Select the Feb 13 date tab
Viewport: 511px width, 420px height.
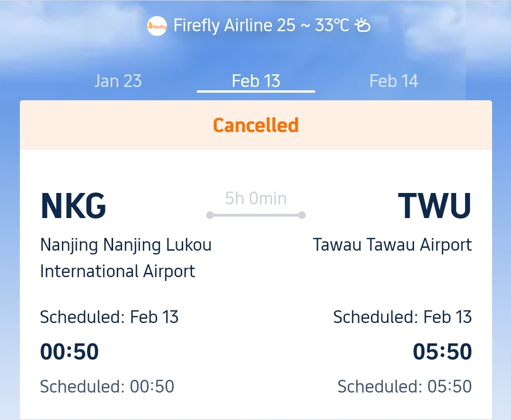[x=256, y=81]
